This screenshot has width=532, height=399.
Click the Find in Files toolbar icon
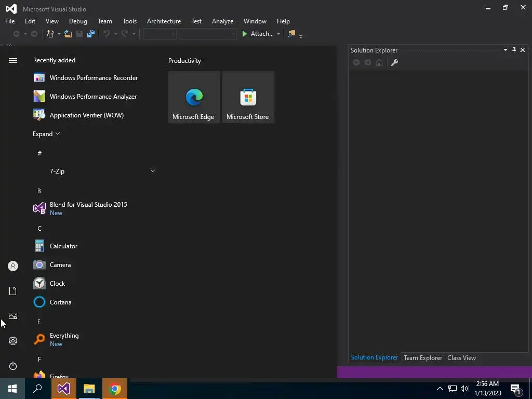[x=291, y=34]
